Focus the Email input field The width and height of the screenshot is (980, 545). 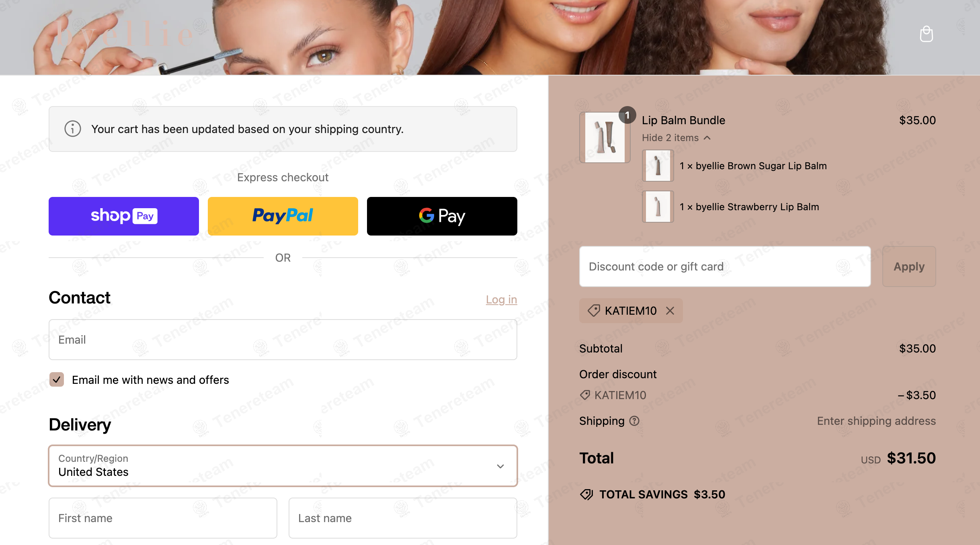pos(283,340)
